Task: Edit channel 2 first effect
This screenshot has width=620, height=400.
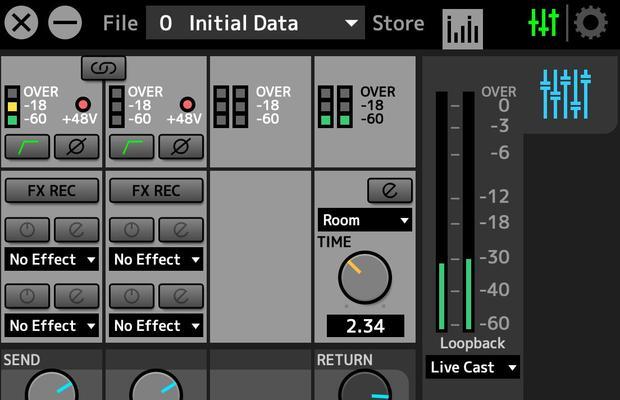Action: pos(181,230)
